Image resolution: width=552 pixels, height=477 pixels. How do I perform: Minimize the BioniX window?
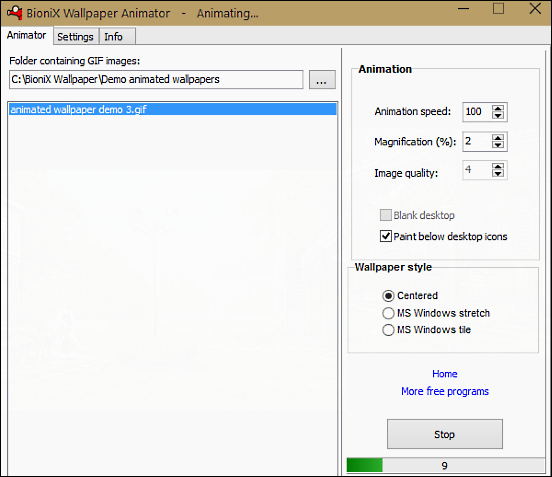pos(464,9)
